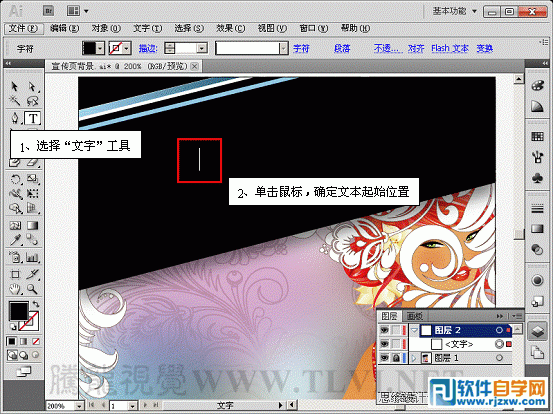Open the 基本功能 workspace dropdown

click(x=455, y=11)
